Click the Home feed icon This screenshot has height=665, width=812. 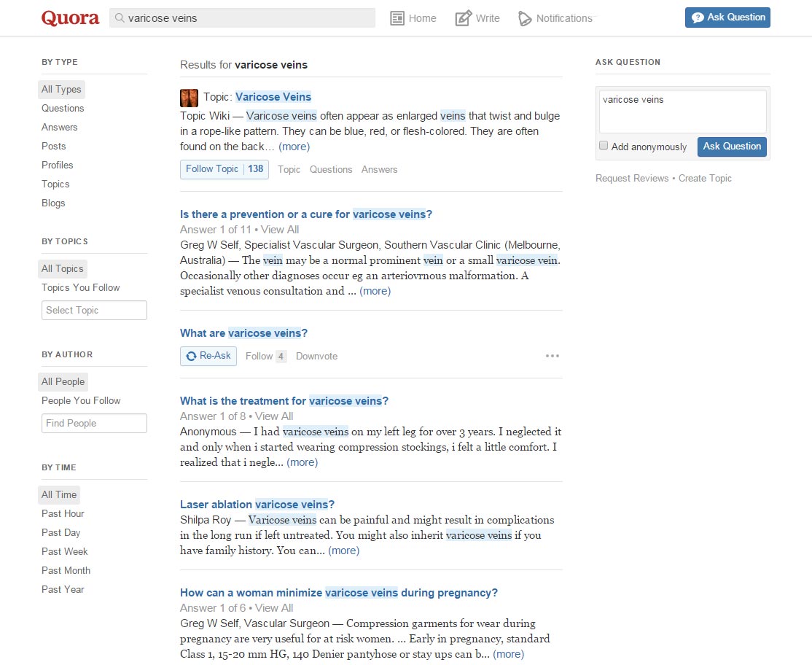click(x=397, y=18)
